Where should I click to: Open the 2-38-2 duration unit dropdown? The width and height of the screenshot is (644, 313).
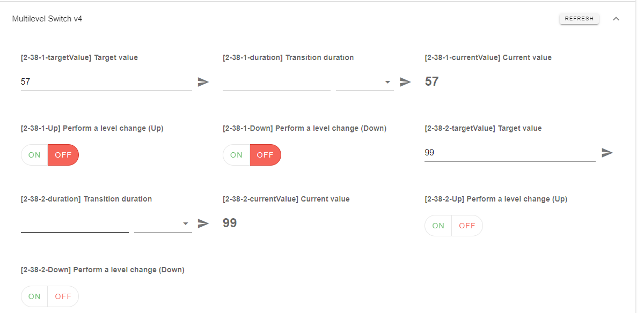186,223
